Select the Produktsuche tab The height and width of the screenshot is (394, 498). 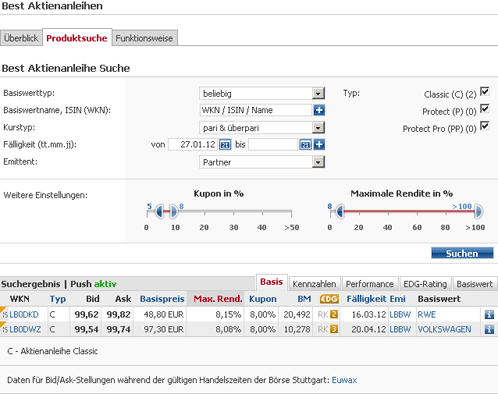[77, 38]
